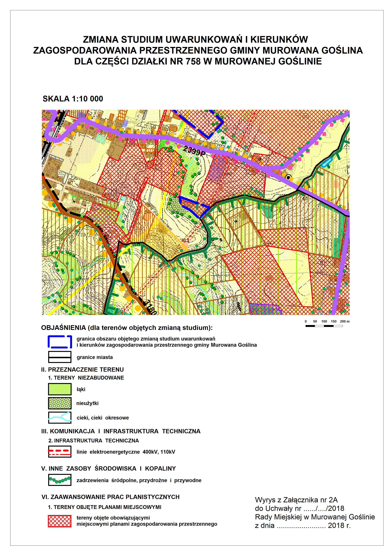Click the '2. INFRASTRUKTURA TECHNICZNA' subheading

pyautogui.click(x=94, y=441)
